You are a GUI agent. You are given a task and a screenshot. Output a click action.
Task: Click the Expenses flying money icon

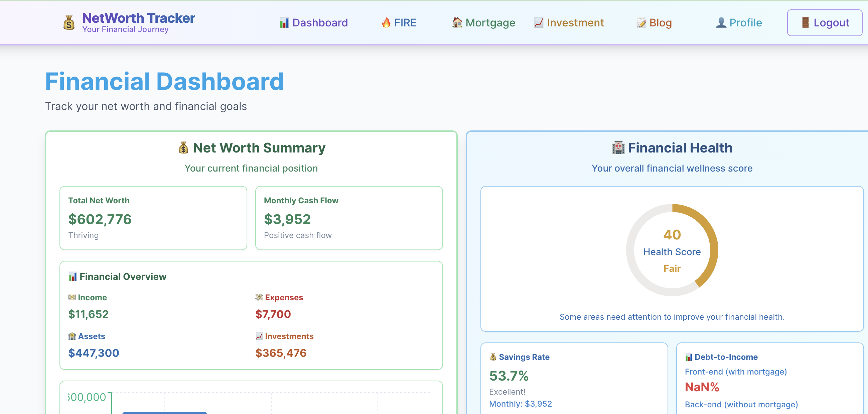[x=259, y=297]
